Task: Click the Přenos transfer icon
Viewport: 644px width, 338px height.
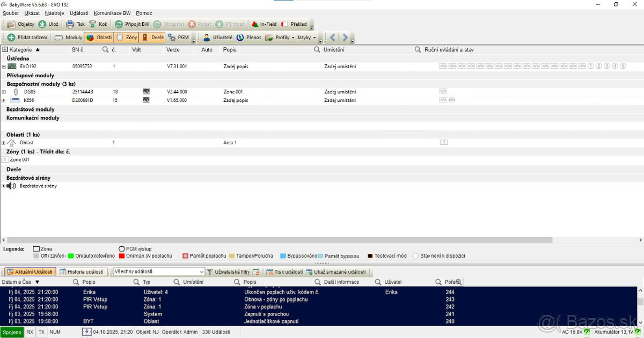Action: (240, 38)
